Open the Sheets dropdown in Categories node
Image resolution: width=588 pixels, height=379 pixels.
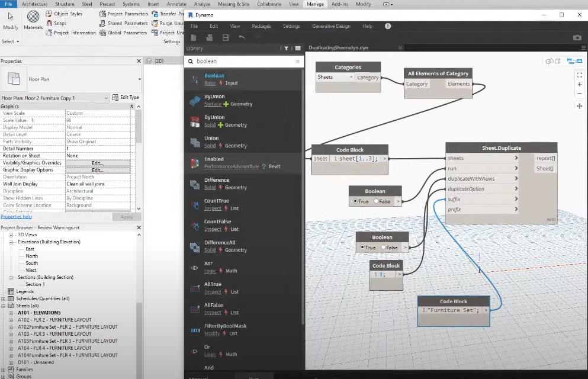(335, 77)
